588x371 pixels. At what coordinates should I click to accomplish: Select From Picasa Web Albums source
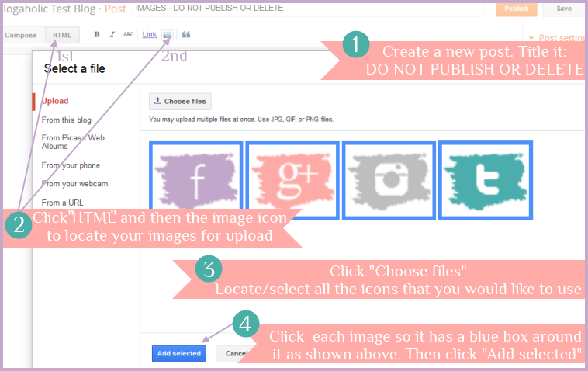pyautogui.click(x=73, y=142)
